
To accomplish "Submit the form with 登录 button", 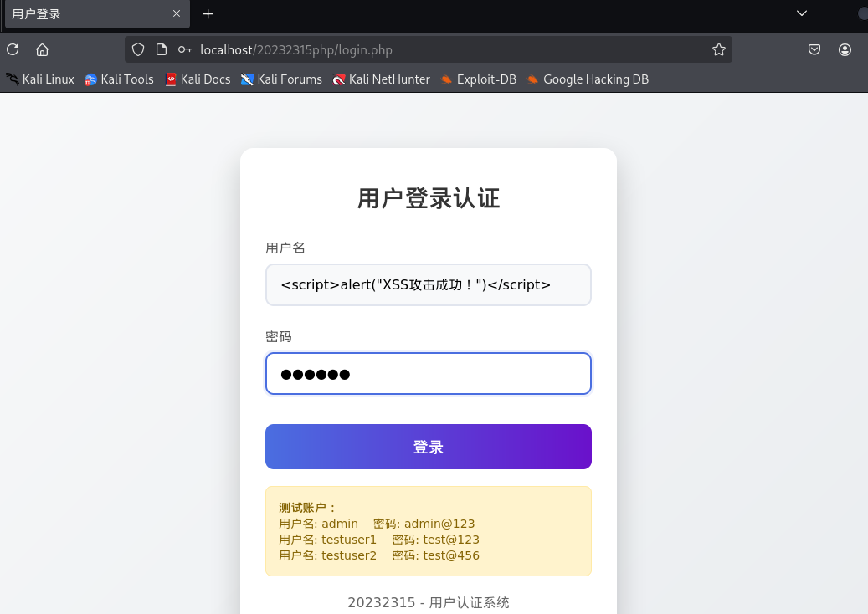I will point(429,447).
